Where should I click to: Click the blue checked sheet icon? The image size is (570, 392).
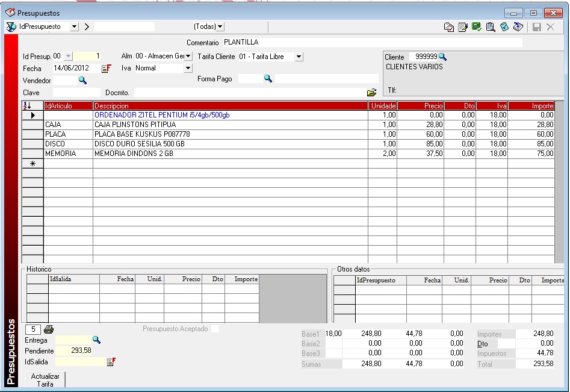(504, 27)
